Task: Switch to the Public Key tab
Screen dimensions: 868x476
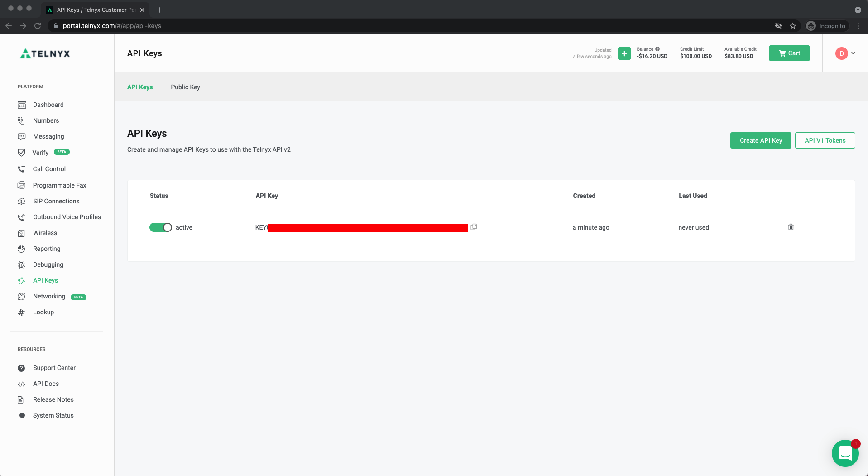Action: tap(185, 87)
